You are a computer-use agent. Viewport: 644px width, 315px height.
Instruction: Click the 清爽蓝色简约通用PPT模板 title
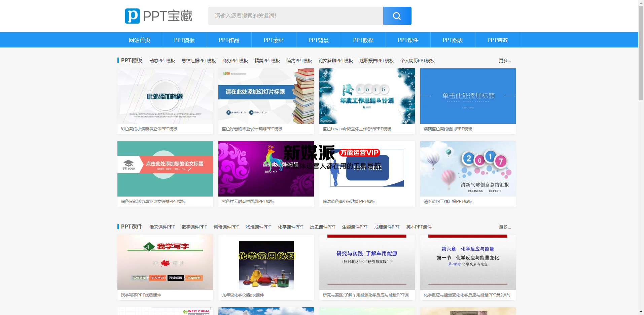pyautogui.click(x=448, y=129)
